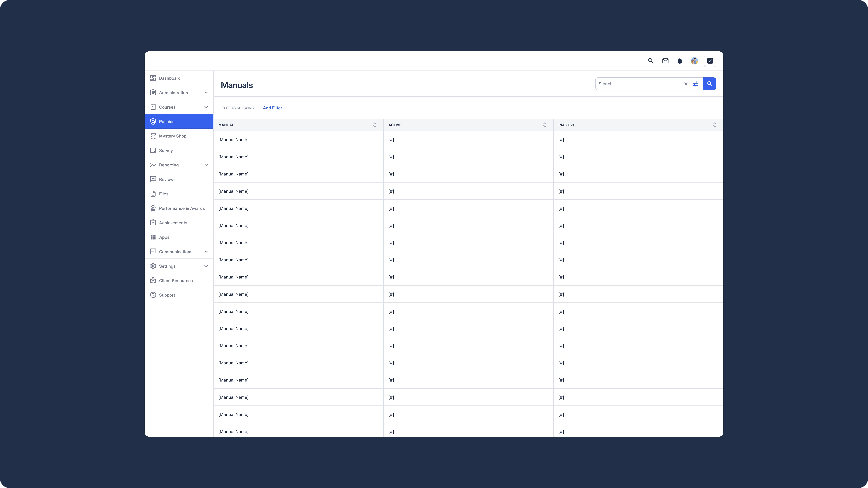This screenshot has width=868, height=488.
Task: Open the mail inbox icon
Action: [x=665, y=61]
